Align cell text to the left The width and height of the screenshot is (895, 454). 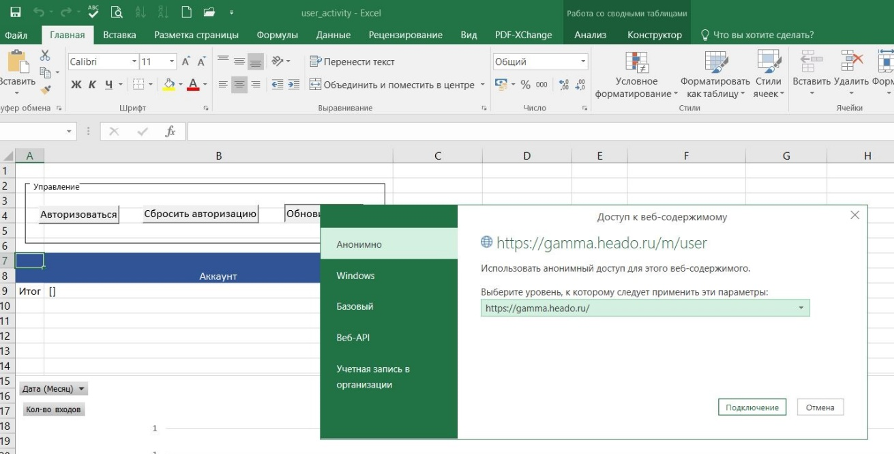tap(223, 85)
